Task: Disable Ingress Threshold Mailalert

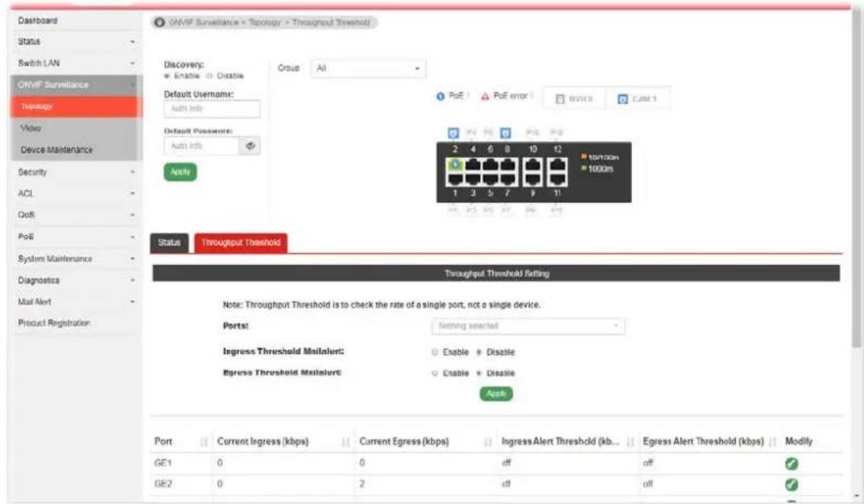Action: pyautogui.click(x=479, y=352)
